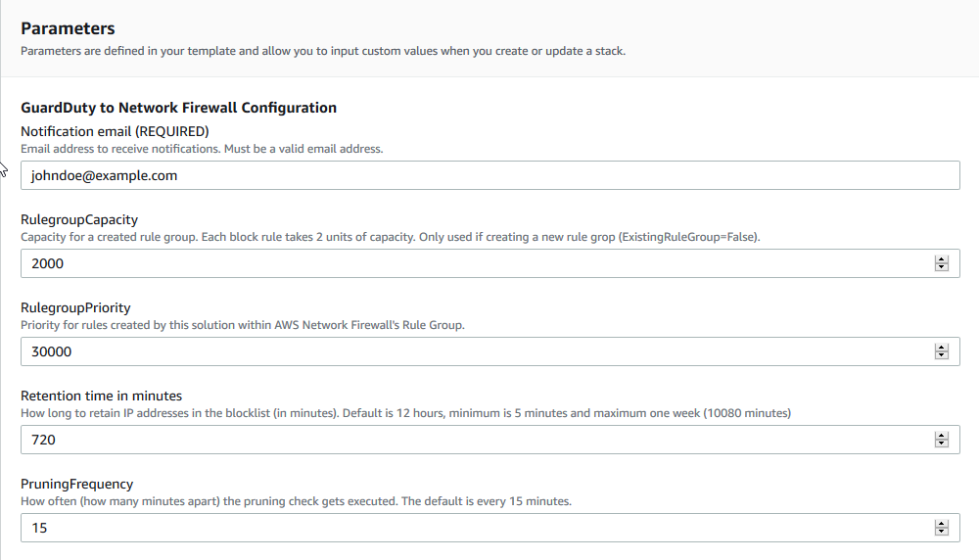Click the description 'Priority for rules created by this solution'

click(x=242, y=325)
